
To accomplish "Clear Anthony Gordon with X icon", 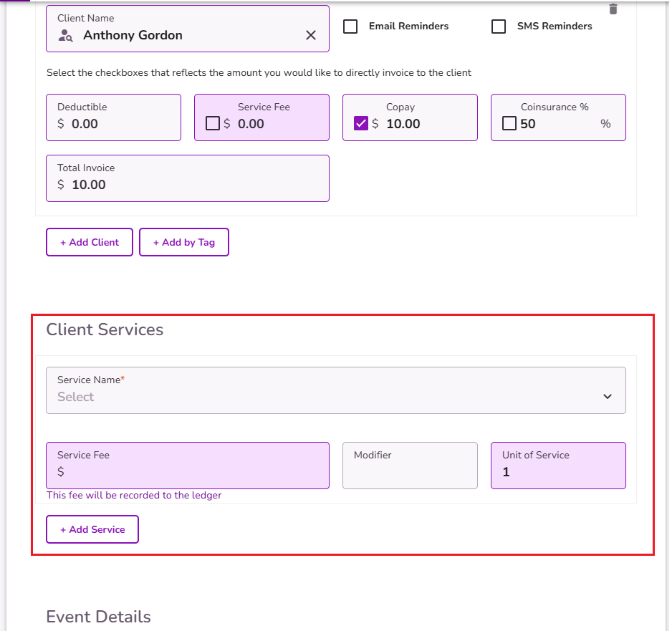I will pos(311,35).
